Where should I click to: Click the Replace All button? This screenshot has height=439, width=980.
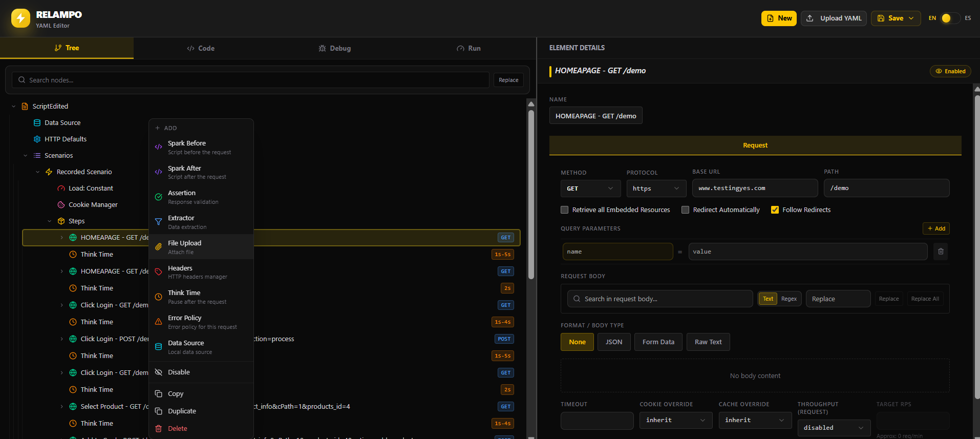pyautogui.click(x=925, y=299)
